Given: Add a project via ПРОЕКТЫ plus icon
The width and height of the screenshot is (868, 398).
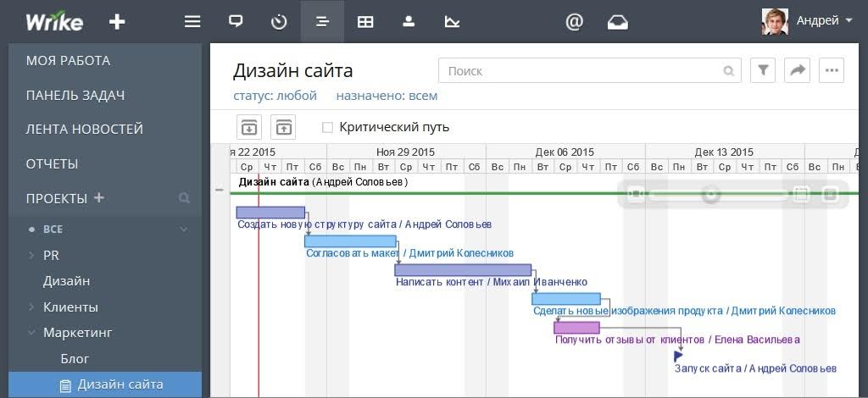Looking at the screenshot, I should click(98, 197).
